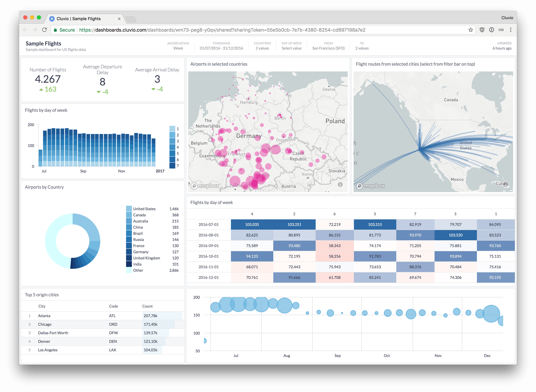536x392 pixels.
Task: Toggle series 7 in bar chart legend
Action: [x=172, y=166]
